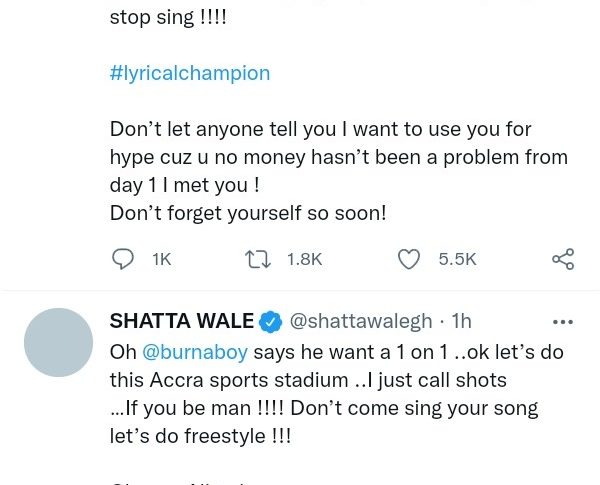Click the 1h tweet timestamp

click(x=462, y=321)
